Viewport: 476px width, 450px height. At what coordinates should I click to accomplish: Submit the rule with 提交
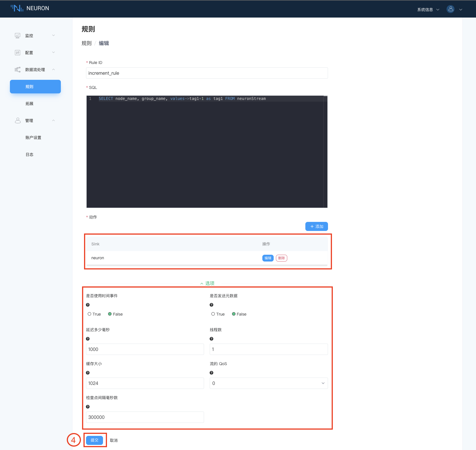(95, 440)
